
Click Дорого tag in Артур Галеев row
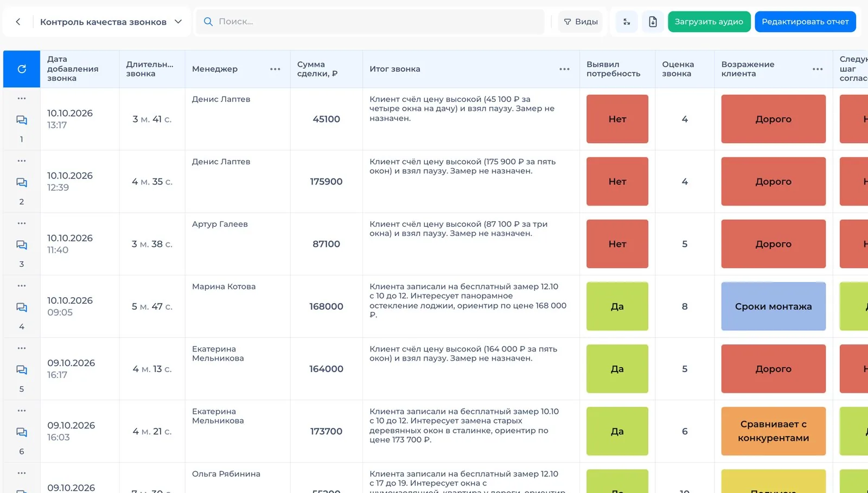click(774, 244)
